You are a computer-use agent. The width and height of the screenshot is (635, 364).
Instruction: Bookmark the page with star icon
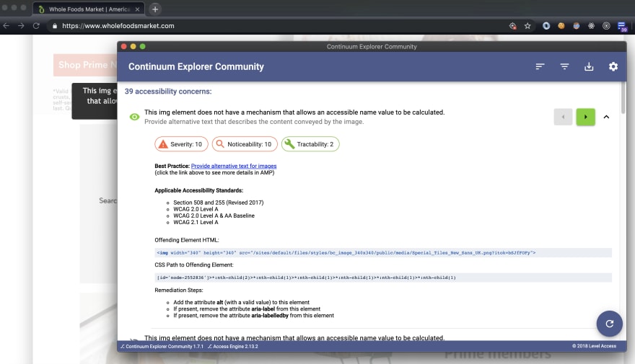pos(527,26)
